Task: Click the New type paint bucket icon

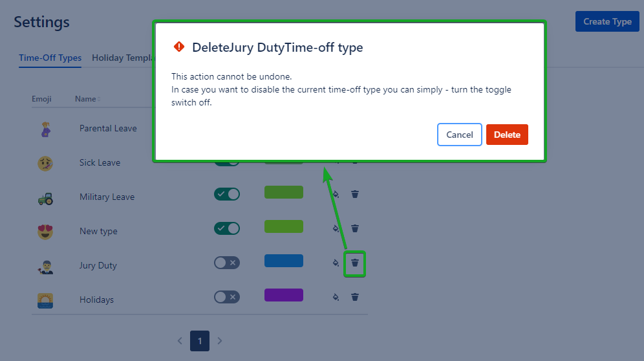Action: pos(335,228)
